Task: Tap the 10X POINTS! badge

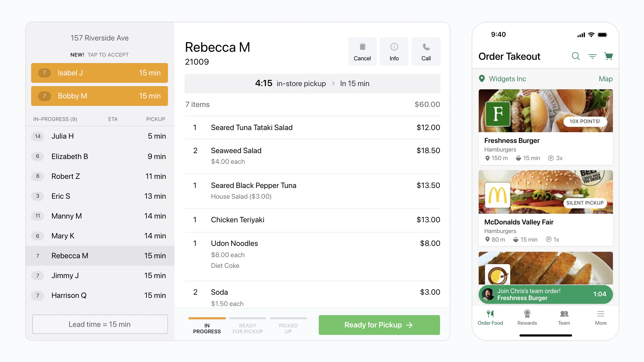Action: tap(585, 121)
